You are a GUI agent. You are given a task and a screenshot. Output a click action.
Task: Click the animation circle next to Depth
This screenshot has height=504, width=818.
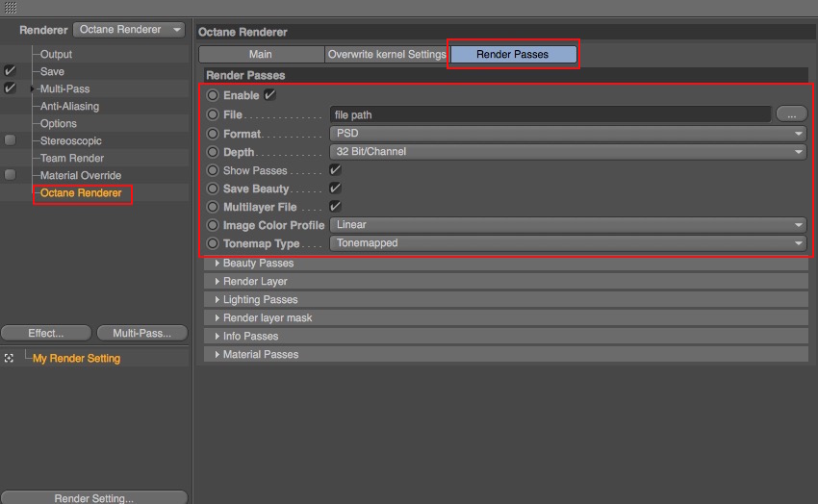click(213, 152)
